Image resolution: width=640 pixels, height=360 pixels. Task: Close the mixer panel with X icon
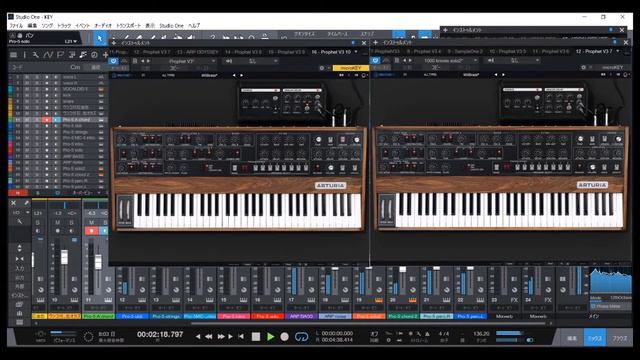(x=13, y=202)
